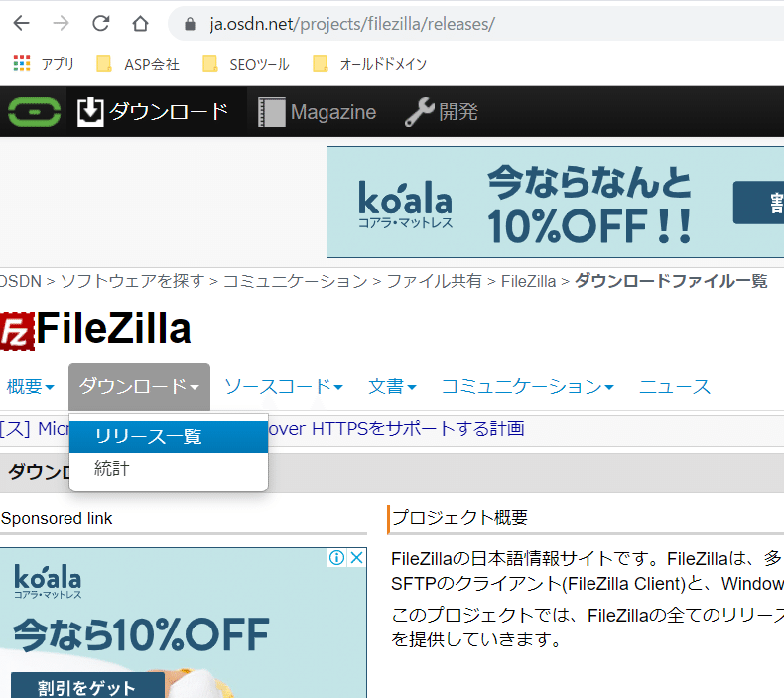Go forward in browser history
784x698 pixels.
click(x=61, y=23)
